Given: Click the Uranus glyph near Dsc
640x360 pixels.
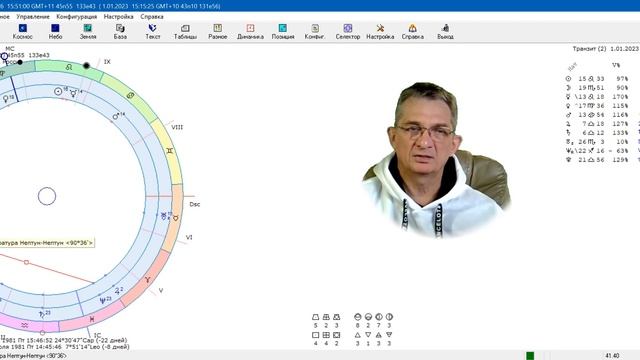Looking at the screenshot, I should [x=164, y=216].
